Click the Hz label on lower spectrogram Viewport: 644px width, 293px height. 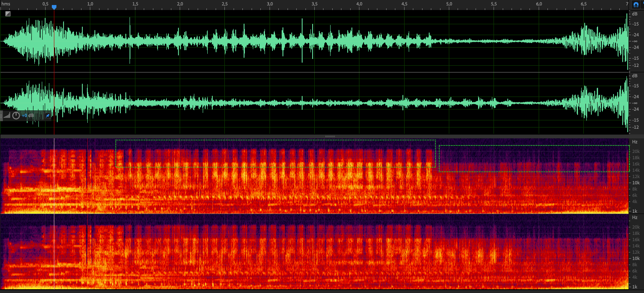[635, 218]
